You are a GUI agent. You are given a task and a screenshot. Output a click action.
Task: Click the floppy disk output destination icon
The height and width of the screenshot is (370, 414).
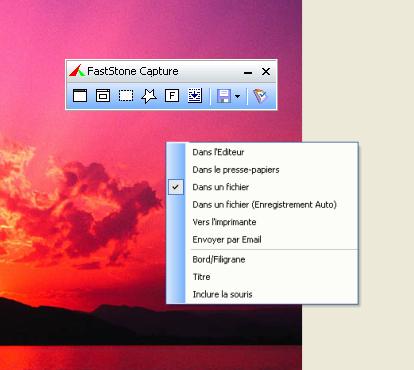(224, 96)
